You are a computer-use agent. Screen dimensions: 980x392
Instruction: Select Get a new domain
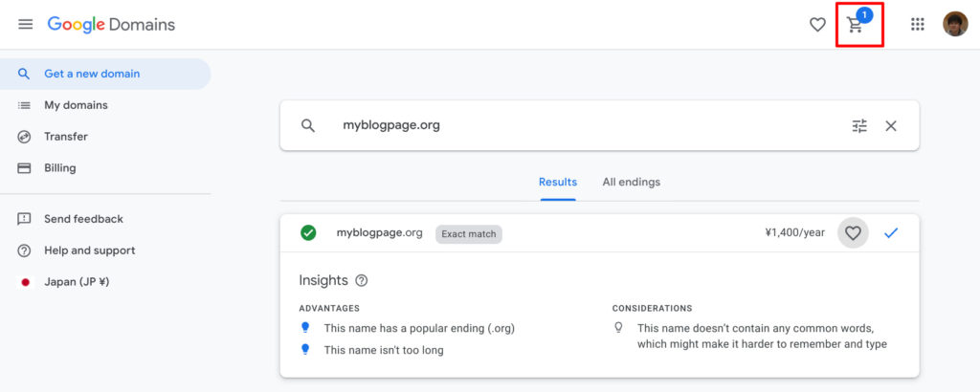pyautogui.click(x=105, y=74)
